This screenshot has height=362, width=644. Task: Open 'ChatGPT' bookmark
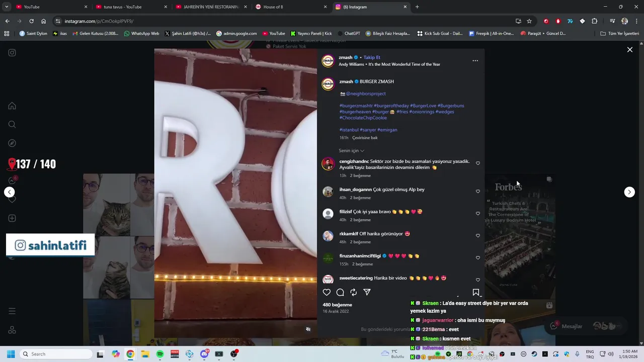coord(348,34)
